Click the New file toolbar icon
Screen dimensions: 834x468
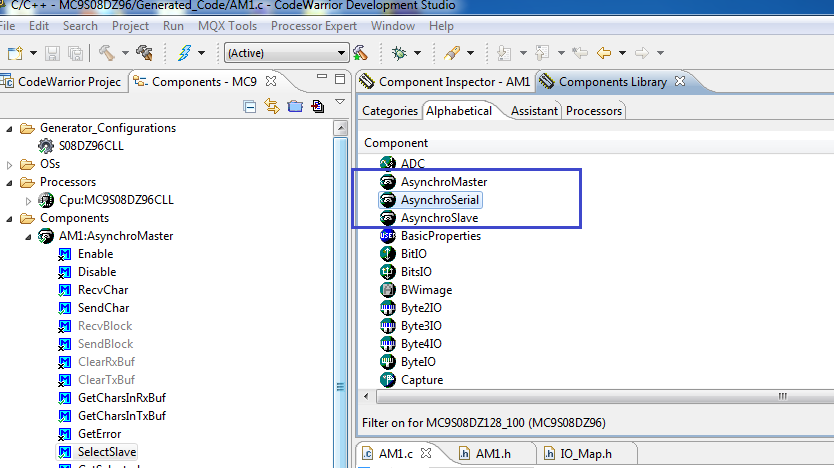click(15, 53)
